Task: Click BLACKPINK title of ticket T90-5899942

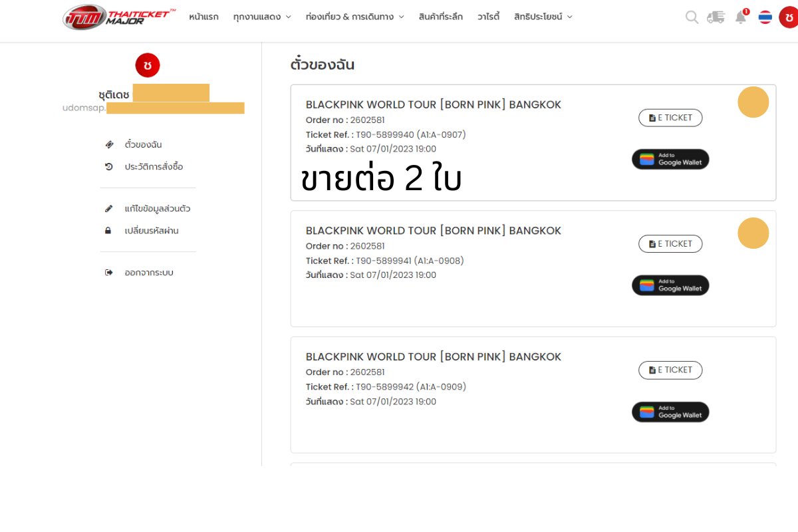Action: pos(434,357)
